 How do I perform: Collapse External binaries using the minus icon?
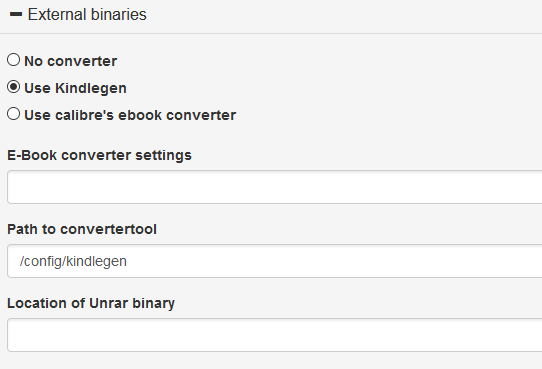16,15
